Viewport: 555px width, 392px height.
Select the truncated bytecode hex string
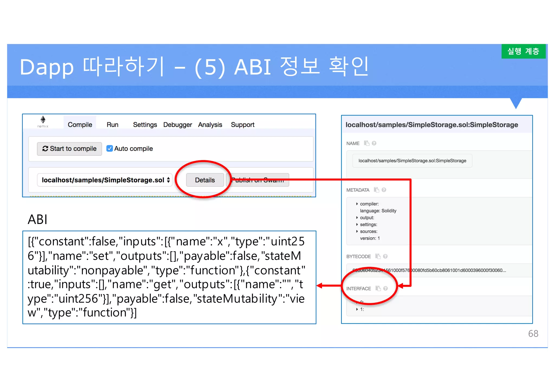429,270
